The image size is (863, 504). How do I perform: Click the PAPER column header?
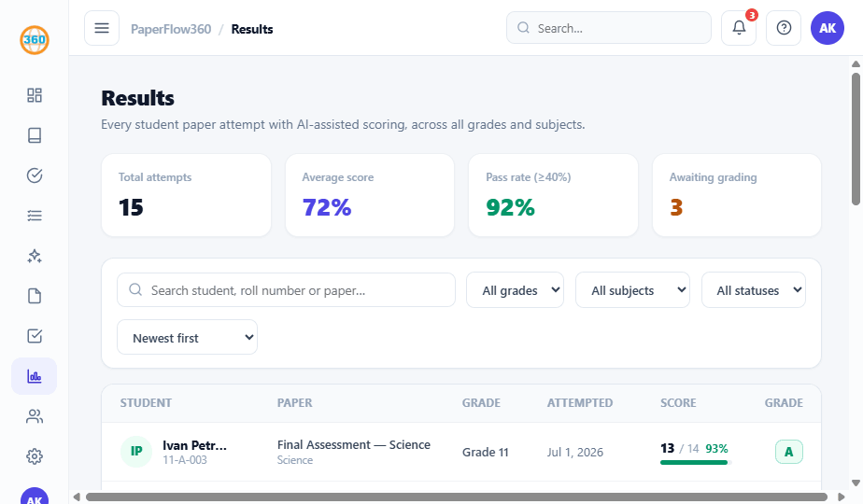[294, 403]
